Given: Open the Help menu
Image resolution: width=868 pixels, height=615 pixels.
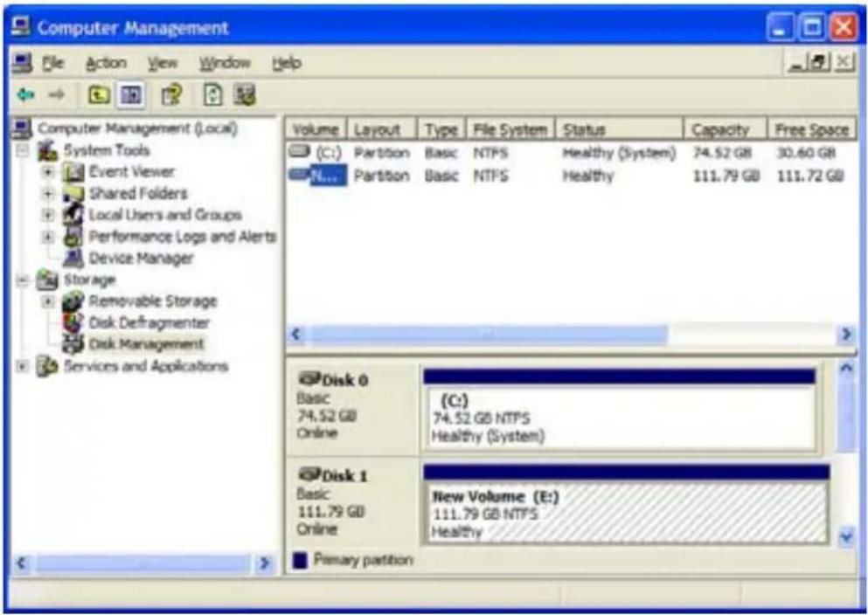Looking at the screenshot, I should click(x=287, y=63).
